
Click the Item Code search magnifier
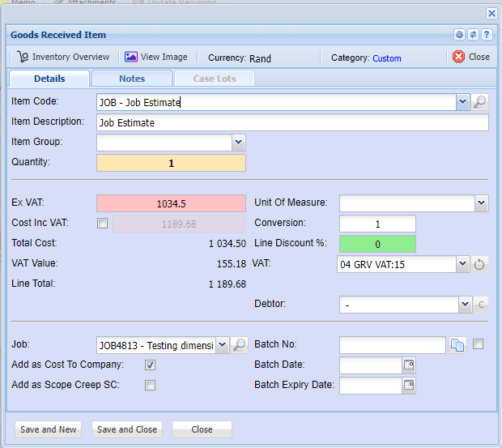pyautogui.click(x=480, y=102)
